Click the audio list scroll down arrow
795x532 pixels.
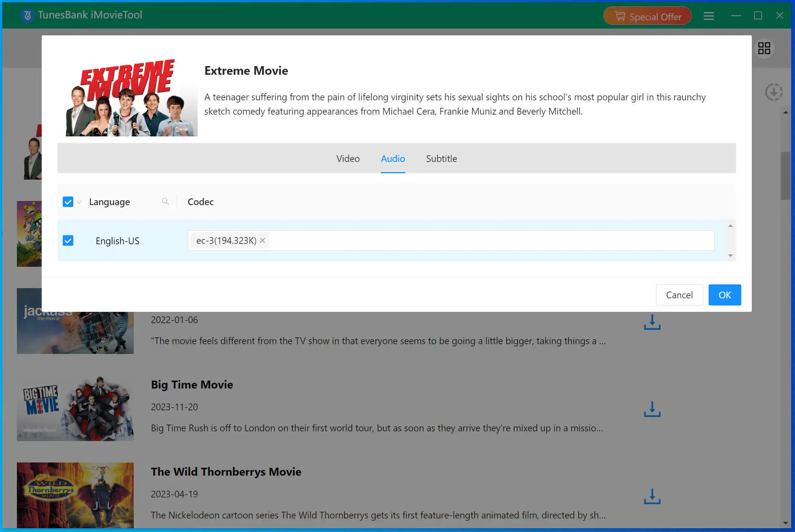point(730,255)
